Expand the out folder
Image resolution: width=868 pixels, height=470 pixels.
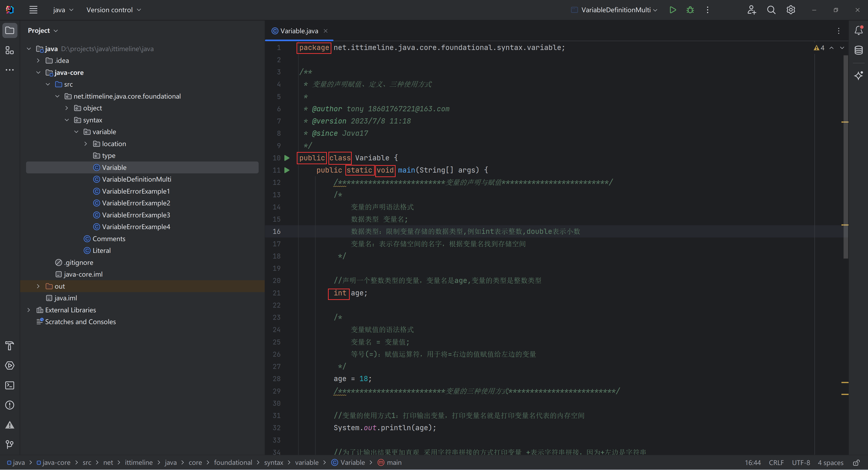38,286
